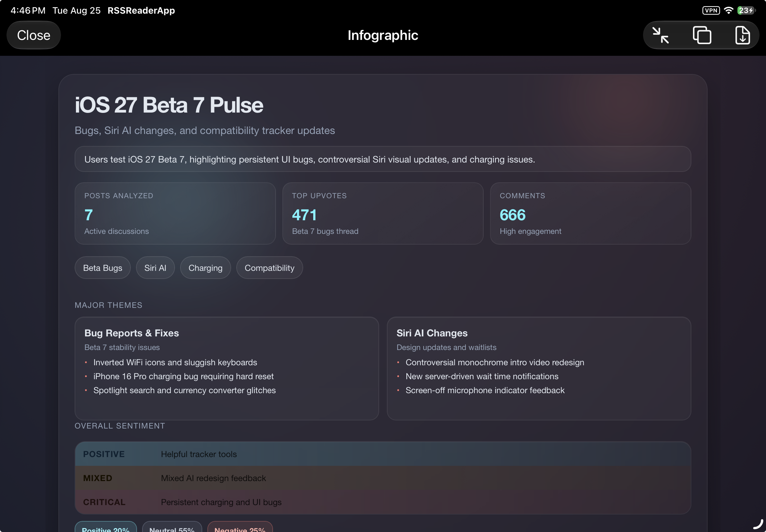
Task: Click 'New server-driven wait time notifications'
Action: [x=482, y=376]
